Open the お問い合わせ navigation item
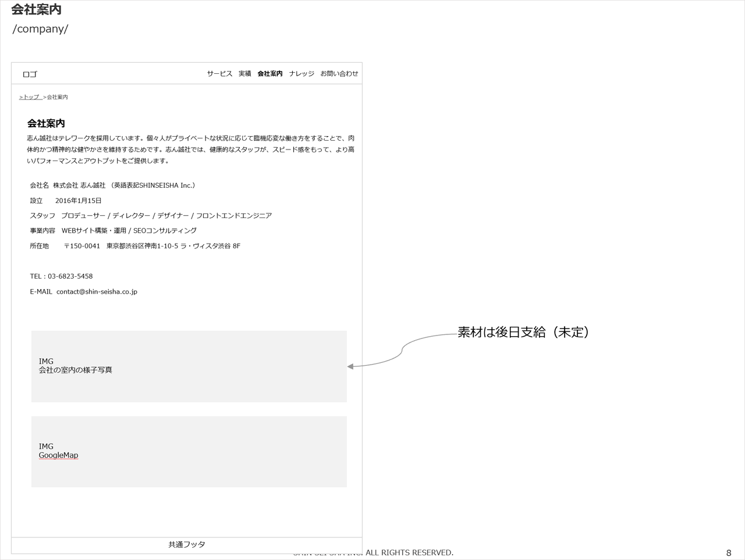The width and height of the screenshot is (745, 560). tap(339, 74)
